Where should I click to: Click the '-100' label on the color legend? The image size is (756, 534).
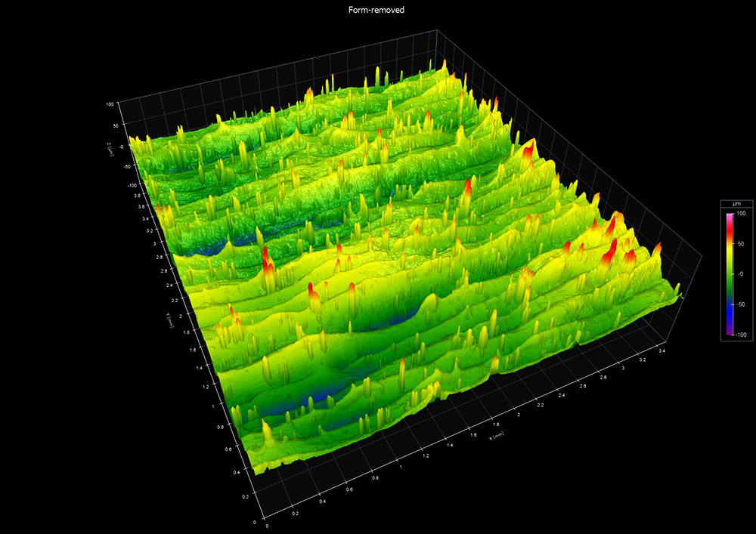click(742, 335)
